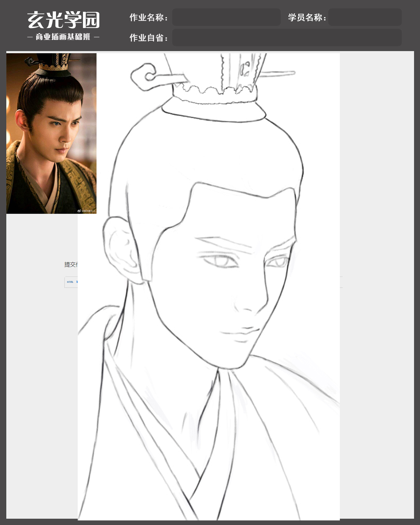Click the 学员名称 label
The width and height of the screenshot is (420, 525).
point(307,17)
